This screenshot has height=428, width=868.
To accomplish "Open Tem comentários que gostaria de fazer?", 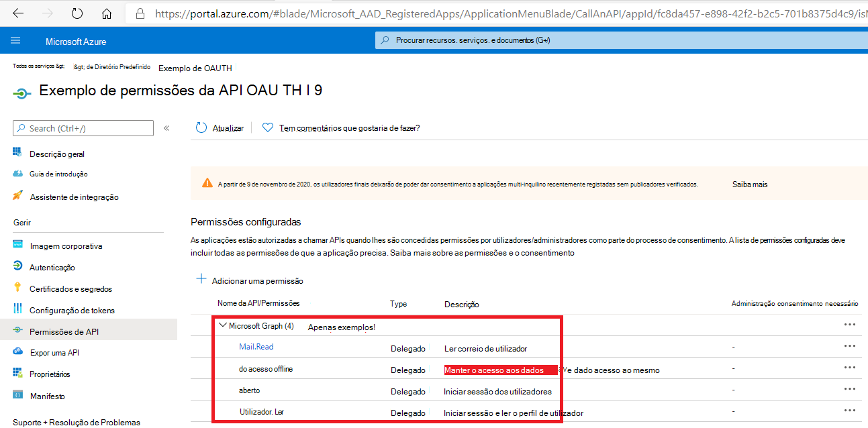I will (x=350, y=127).
